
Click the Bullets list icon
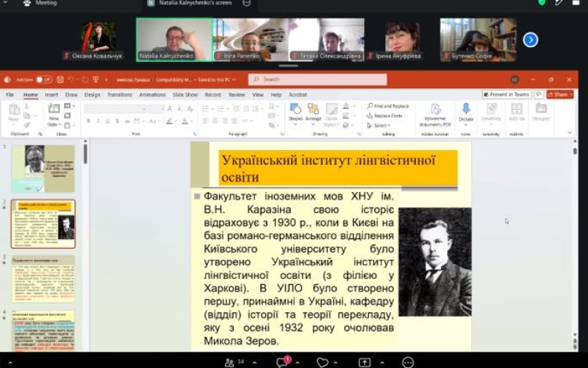tap(205, 109)
